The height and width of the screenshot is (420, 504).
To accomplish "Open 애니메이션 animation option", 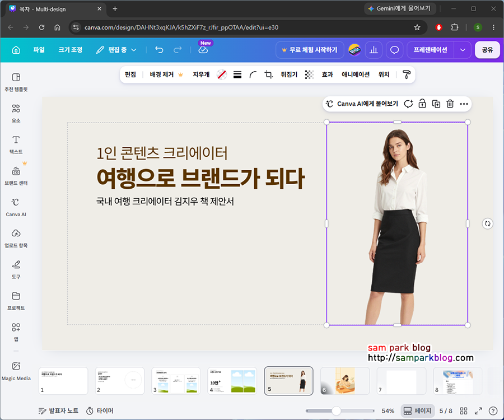I will 356,74.
